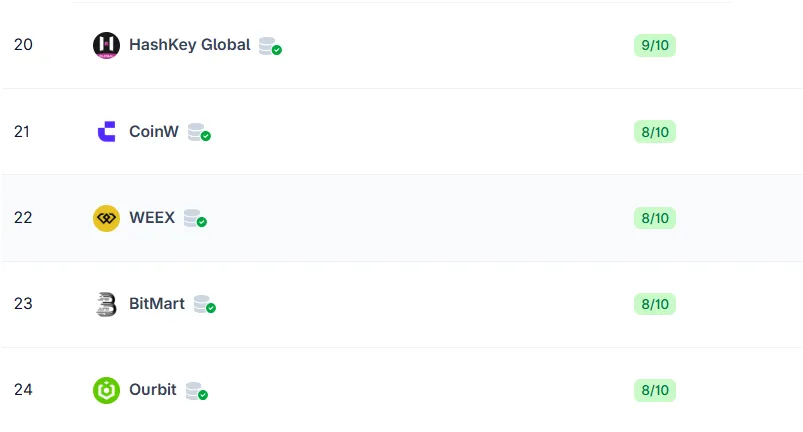The width and height of the screenshot is (803, 432).
Task: Open the WEEX exchange link
Action: pyautogui.click(x=152, y=217)
